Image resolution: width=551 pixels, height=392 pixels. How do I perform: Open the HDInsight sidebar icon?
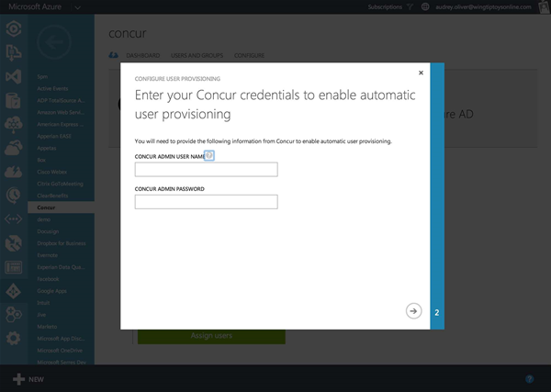14,124
